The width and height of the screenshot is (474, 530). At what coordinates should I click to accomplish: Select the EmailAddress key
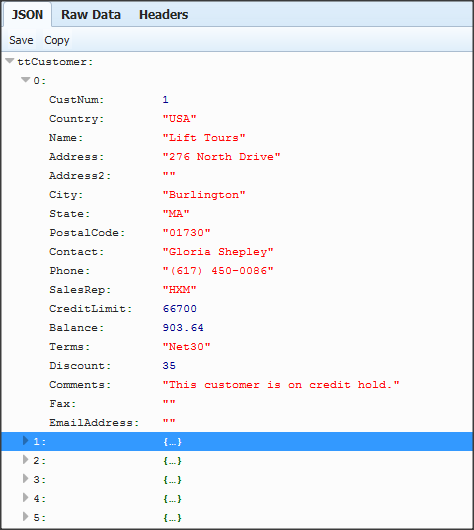[94, 423]
